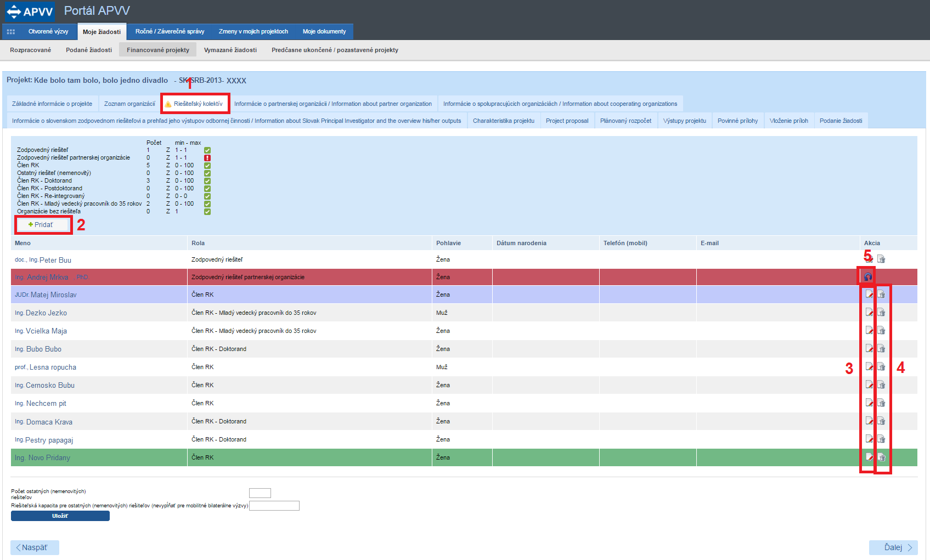Edit Lesna ropucha entry
The height and width of the screenshot is (560, 930).
869,366
